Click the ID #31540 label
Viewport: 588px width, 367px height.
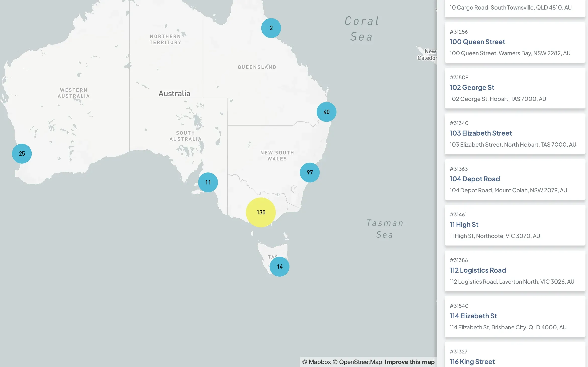(459, 306)
